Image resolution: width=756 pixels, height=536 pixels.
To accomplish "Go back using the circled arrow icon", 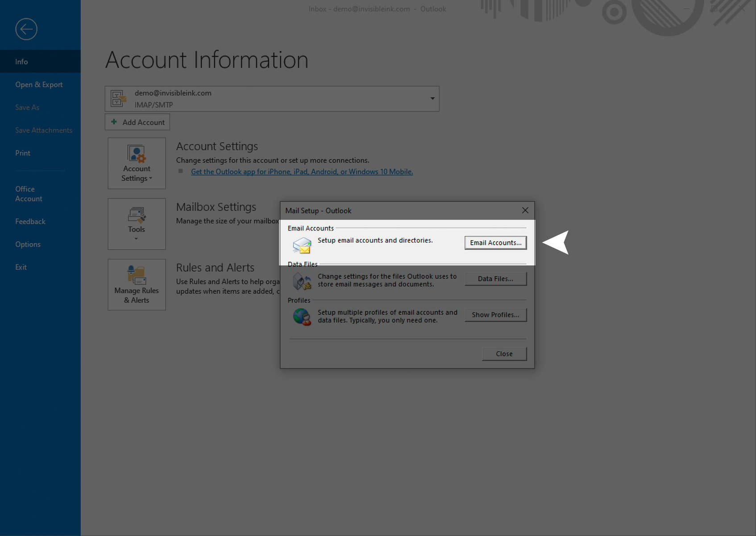I will [x=26, y=29].
